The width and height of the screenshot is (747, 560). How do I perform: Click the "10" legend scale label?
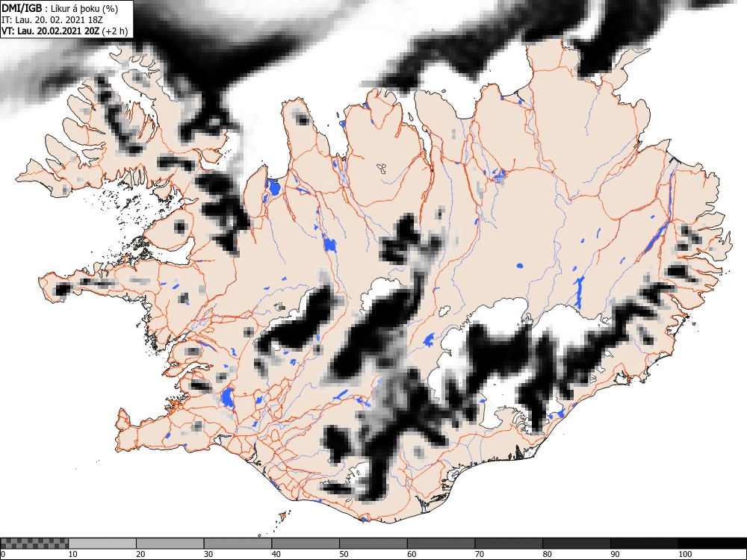pos(73,554)
